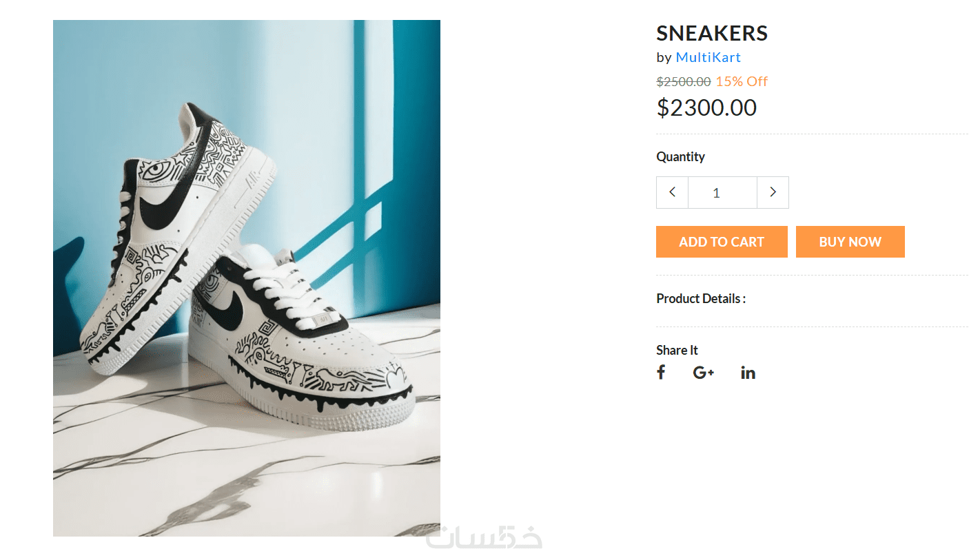Screen dimensions: 969x560
Task: Click the SNEAKERS product title
Action: 711,33
